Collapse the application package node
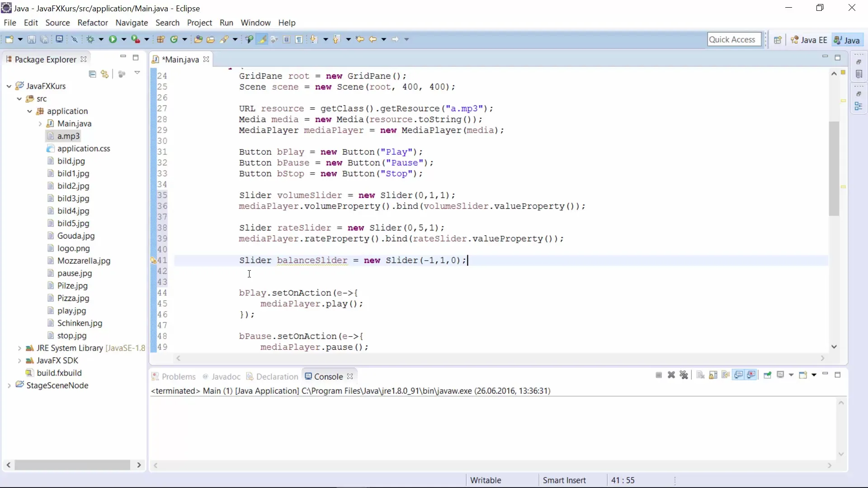Viewport: 868px width, 488px height. (29, 111)
